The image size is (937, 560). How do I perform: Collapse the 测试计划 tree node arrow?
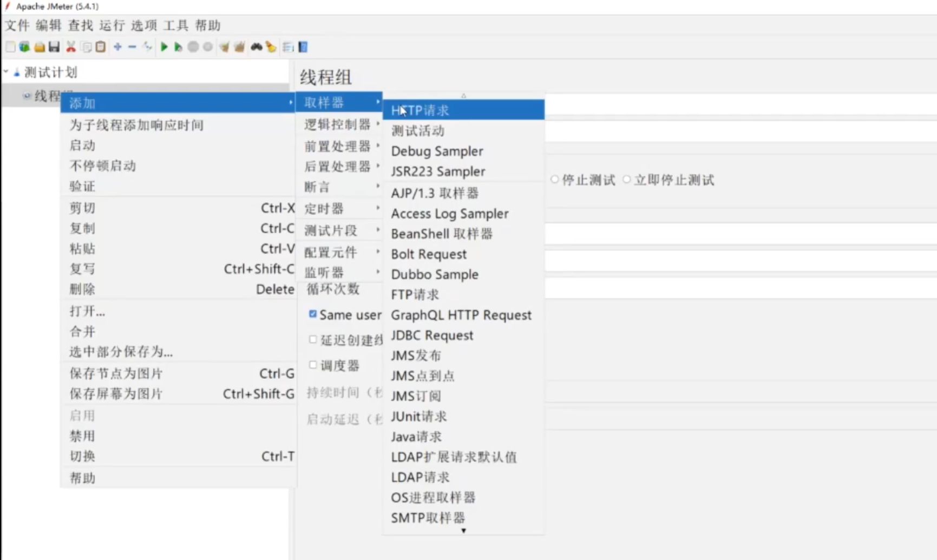pyautogui.click(x=6, y=71)
